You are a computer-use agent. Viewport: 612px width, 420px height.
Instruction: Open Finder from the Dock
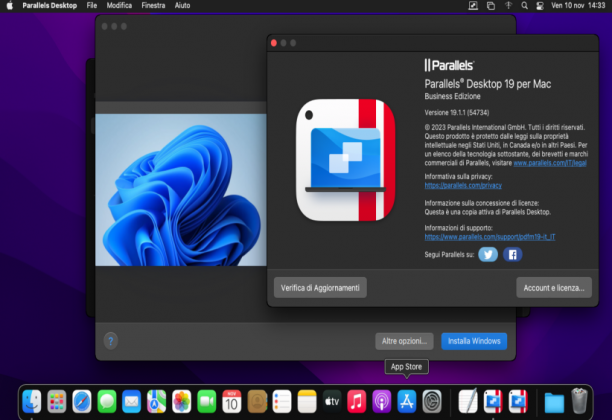[32, 401]
